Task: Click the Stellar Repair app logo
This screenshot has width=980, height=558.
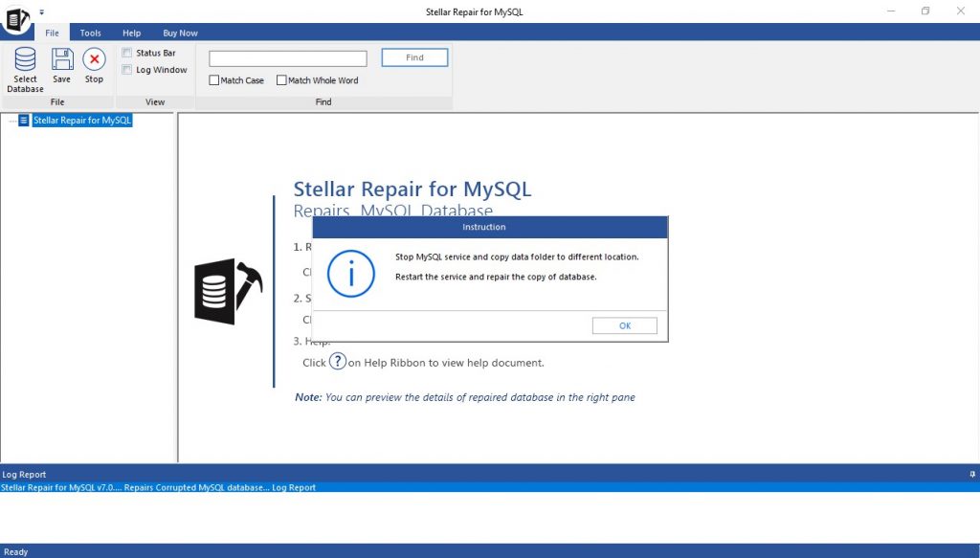Action: [x=16, y=19]
